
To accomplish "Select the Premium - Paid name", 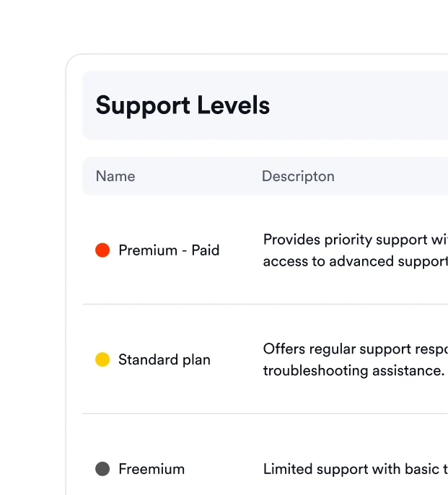I will pyautogui.click(x=169, y=250).
